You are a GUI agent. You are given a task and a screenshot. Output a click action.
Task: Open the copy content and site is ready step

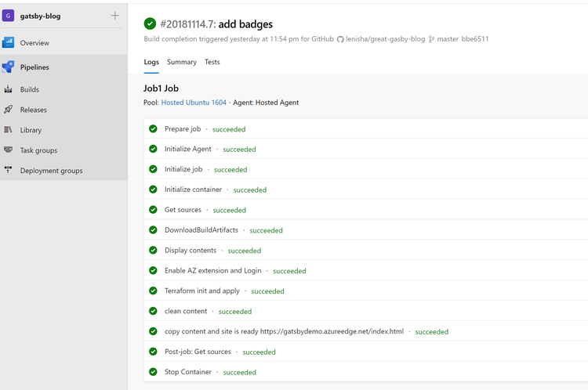tap(365, 331)
